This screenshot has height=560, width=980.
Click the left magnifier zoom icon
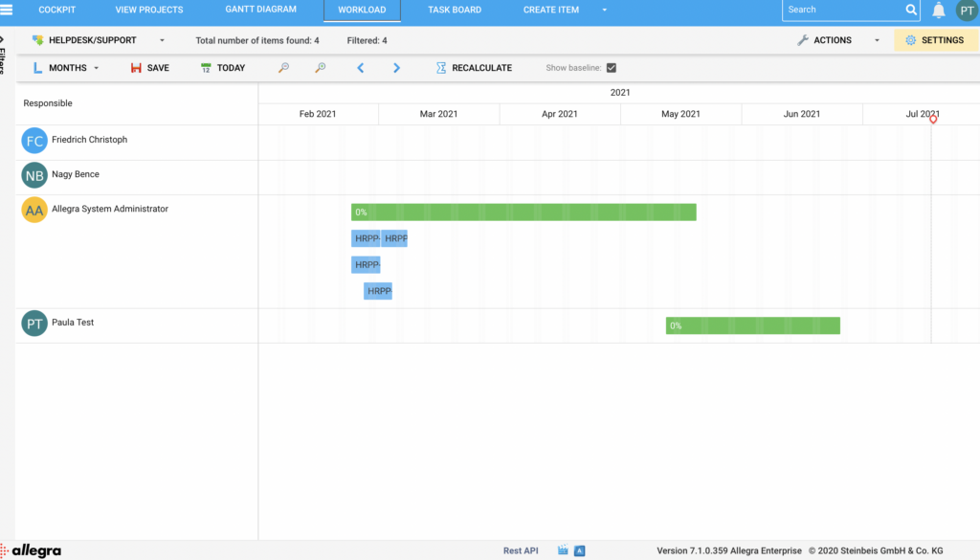tap(283, 68)
